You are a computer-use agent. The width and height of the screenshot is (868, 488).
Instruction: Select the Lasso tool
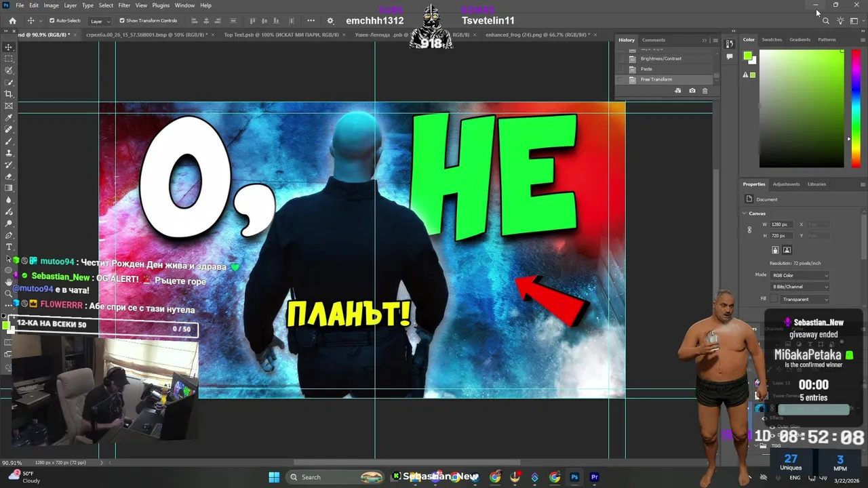point(9,70)
